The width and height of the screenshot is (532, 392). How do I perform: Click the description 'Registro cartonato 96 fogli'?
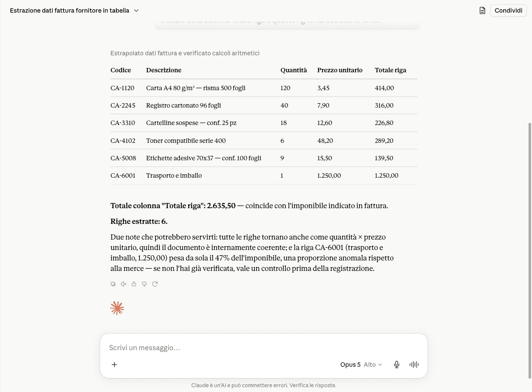pos(183,105)
